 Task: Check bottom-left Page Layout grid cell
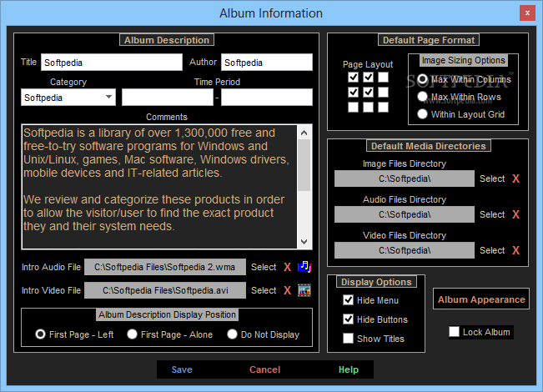tap(353, 107)
